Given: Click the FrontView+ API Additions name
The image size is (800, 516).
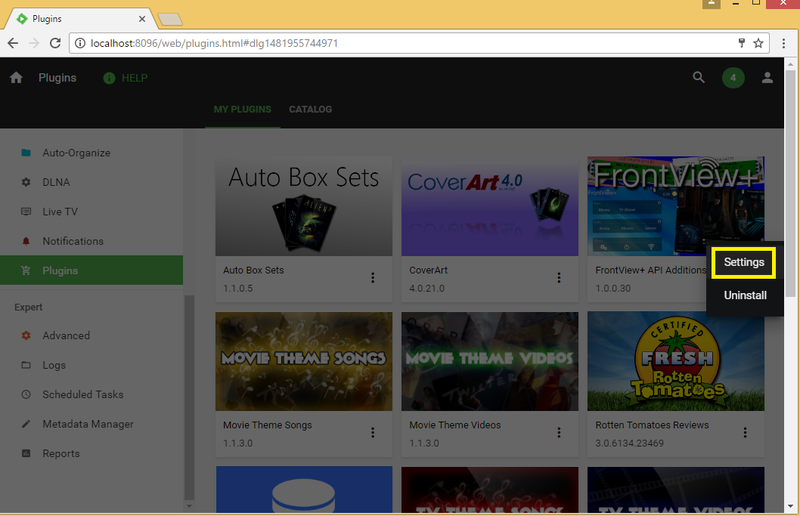Looking at the screenshot, I should [651, 271].
